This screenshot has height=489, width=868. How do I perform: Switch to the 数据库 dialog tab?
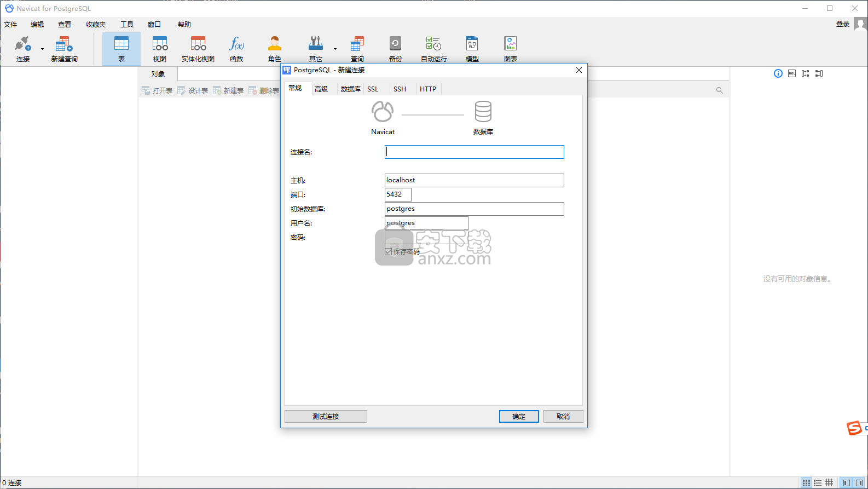click(x=350, y=89)
